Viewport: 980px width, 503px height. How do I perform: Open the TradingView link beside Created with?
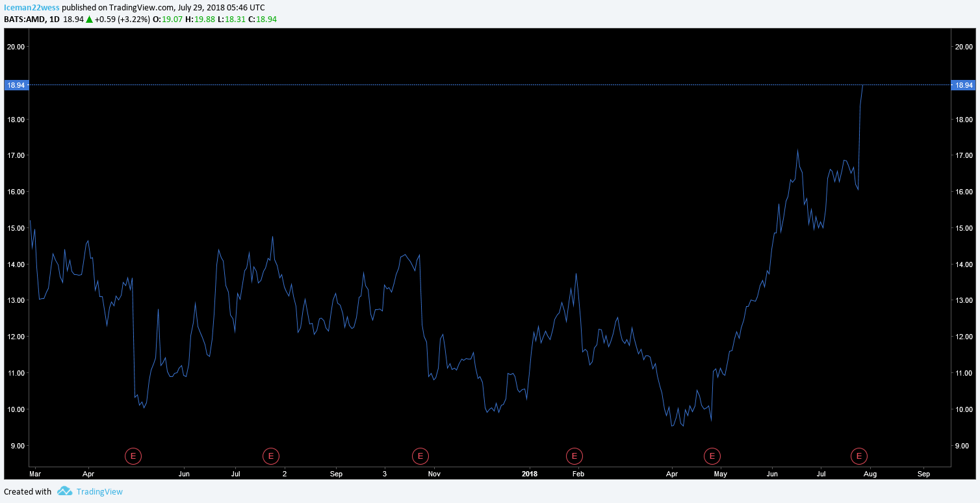pos(99,492)
